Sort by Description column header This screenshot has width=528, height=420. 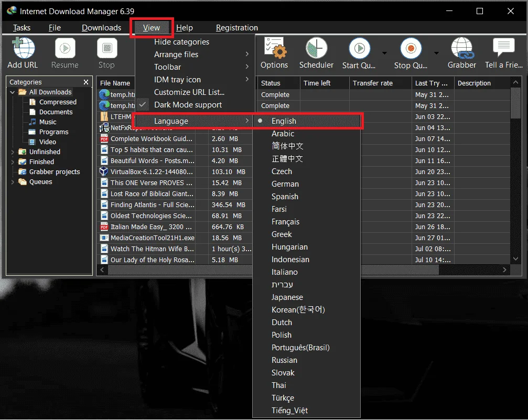point(482,83)
